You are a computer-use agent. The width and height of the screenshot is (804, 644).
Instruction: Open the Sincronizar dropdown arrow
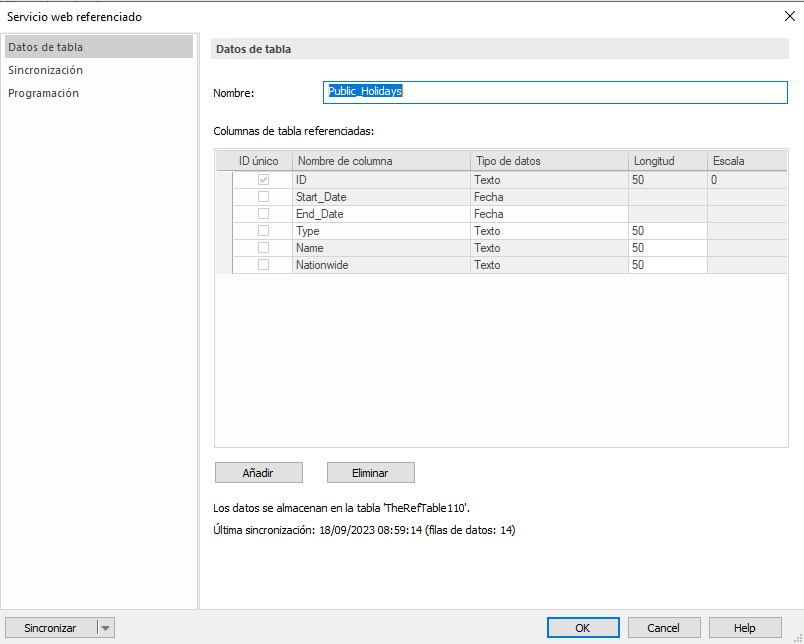(106, 628)
